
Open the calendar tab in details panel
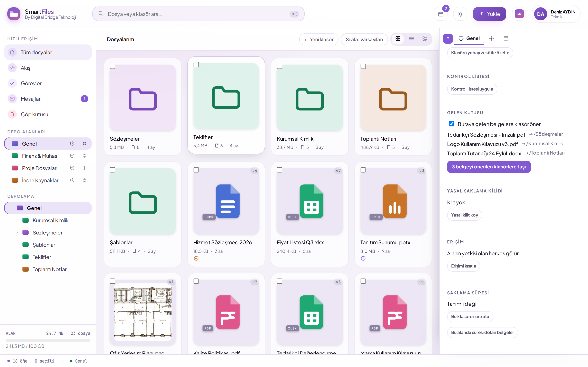pyautogui.click(x=506, y=38)
